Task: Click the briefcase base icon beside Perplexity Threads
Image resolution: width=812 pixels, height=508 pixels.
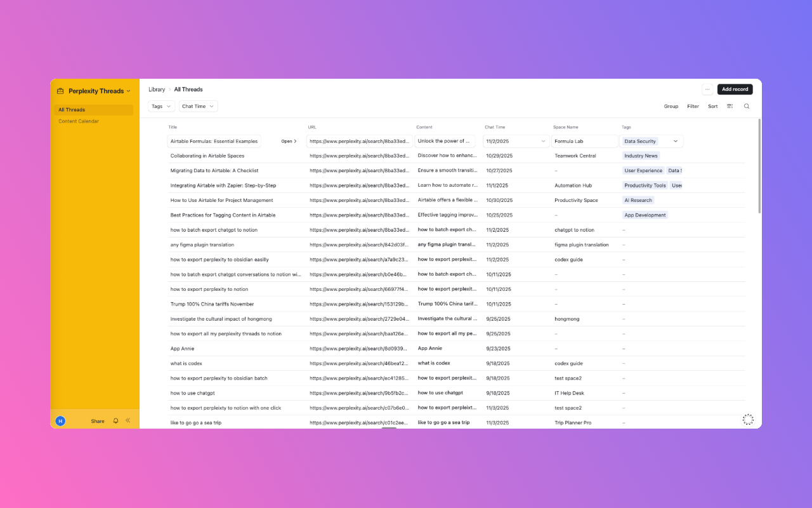Action: point(60,91)
